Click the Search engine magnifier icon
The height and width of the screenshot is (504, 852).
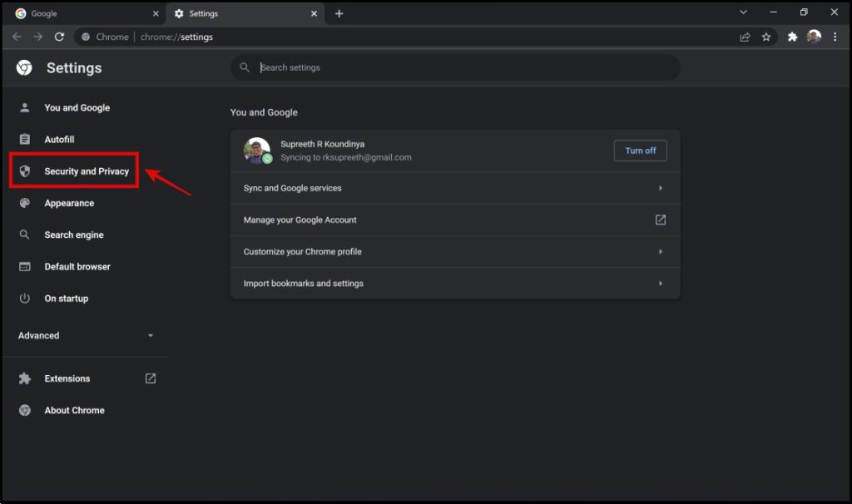pos(24,235)
